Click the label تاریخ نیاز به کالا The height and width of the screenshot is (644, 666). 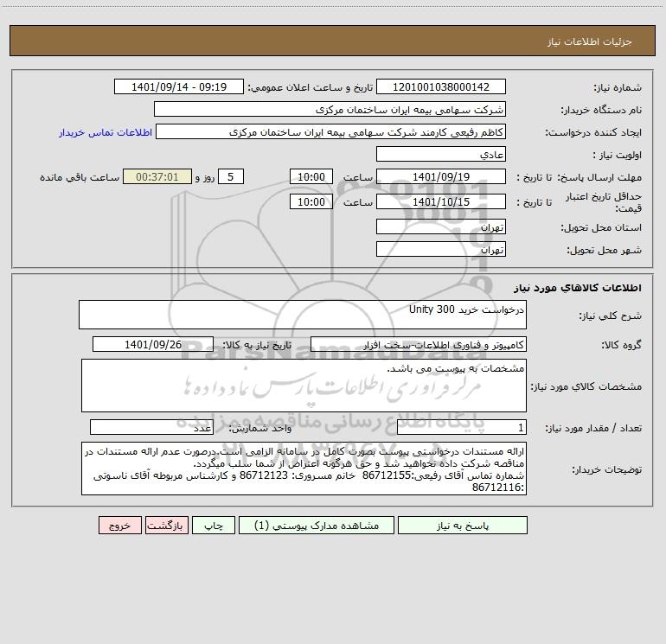[258, 345]
